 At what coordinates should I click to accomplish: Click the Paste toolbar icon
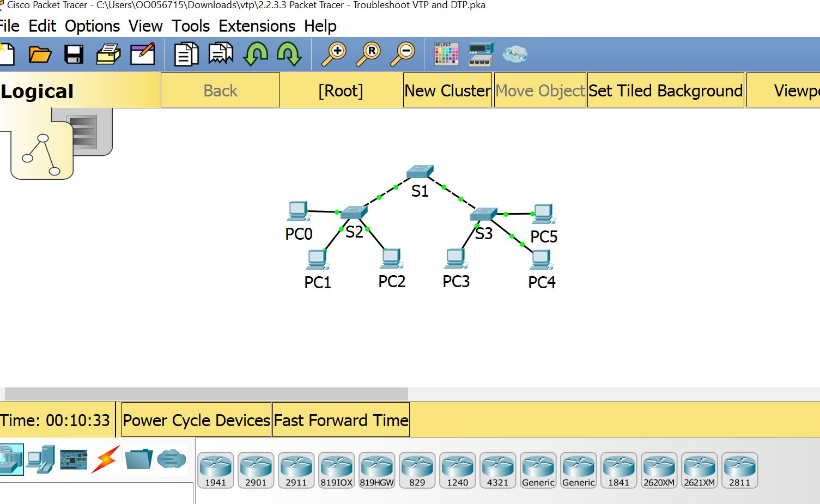(221, 54)
